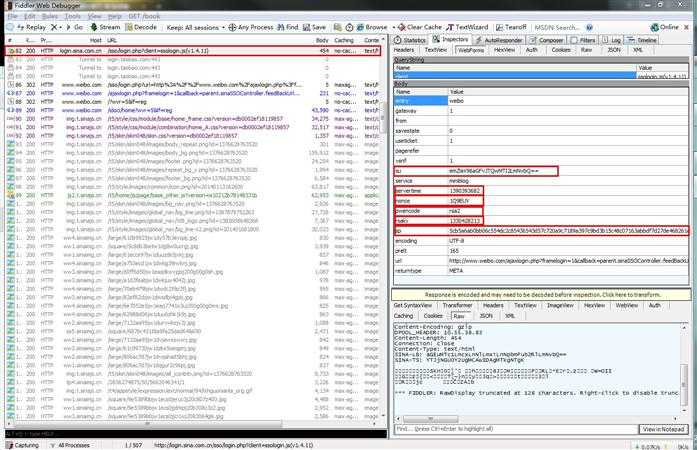The height and width of the screenshot is (450, 697).
Task: Click the Remove (X) toolbar icon
Action: (x=54, y=27)
